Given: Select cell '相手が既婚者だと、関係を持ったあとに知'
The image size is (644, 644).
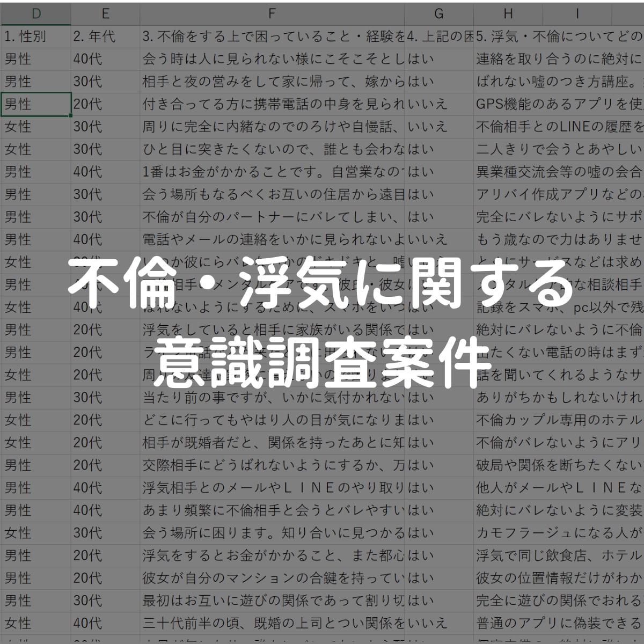Looking at the screenshot, I should click(x=272, y=442).
